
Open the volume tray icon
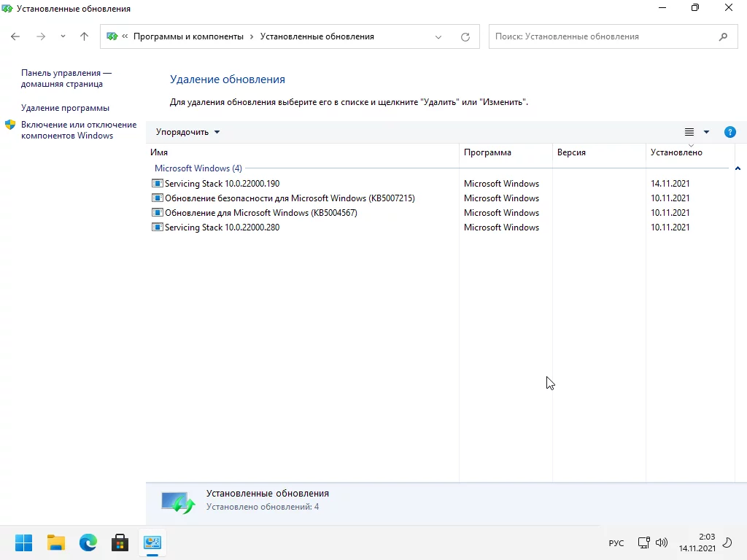[661, 542]
